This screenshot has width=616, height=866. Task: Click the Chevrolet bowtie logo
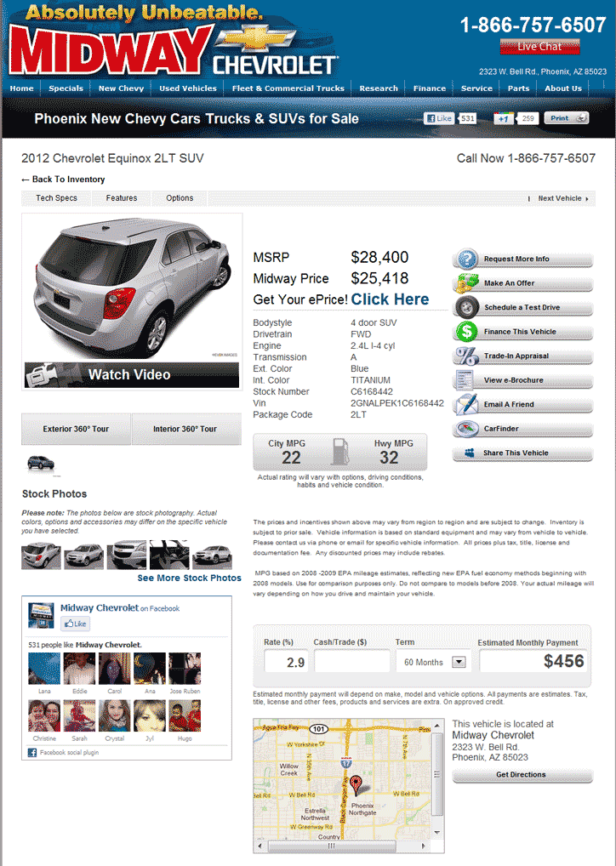tap(255, 38)
